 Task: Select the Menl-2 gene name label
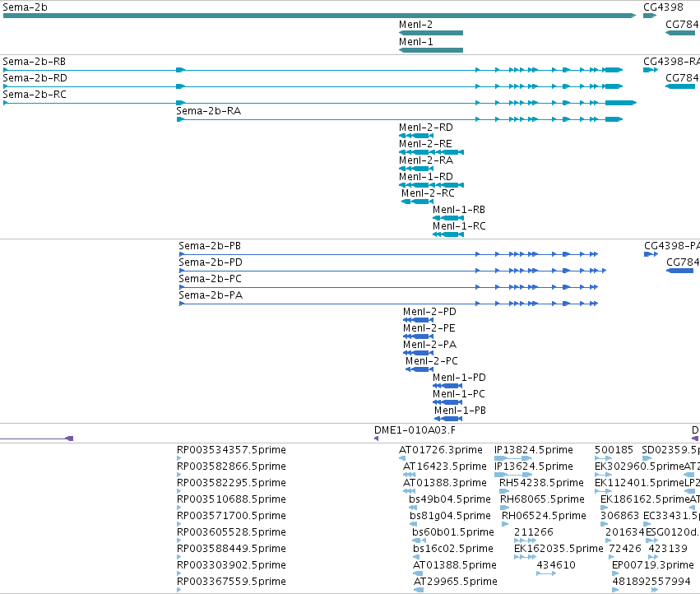415,25
